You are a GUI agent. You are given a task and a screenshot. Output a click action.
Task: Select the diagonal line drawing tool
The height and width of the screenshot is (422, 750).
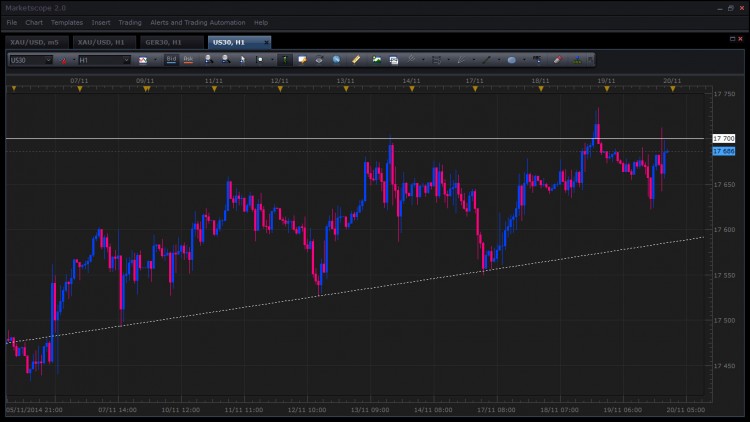click(486, 60)
